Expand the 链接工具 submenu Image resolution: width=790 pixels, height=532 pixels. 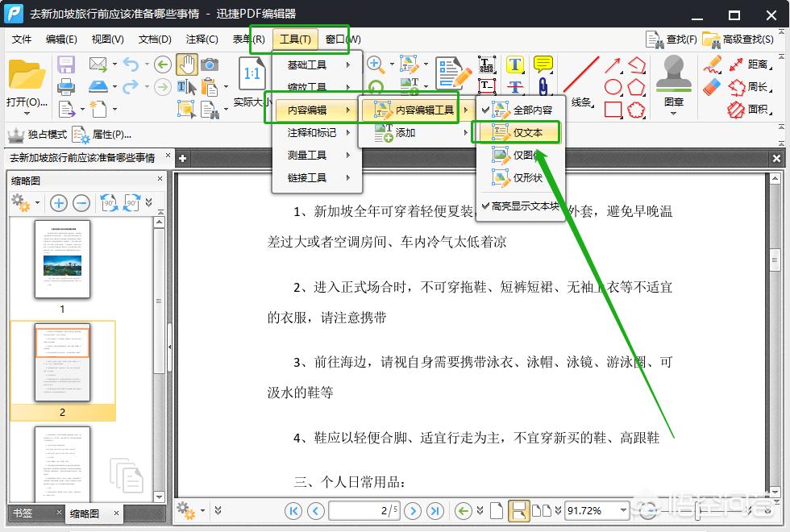306,178
